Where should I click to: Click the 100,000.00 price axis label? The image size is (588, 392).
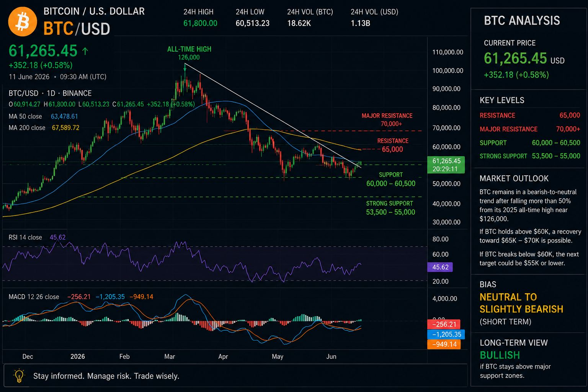pyautogui.click(x=448, y=70)
